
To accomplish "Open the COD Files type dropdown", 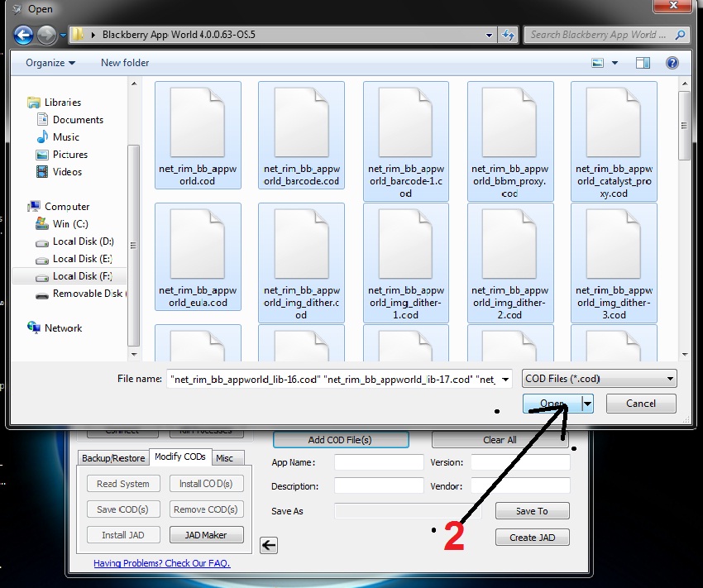I will [600, 379].
